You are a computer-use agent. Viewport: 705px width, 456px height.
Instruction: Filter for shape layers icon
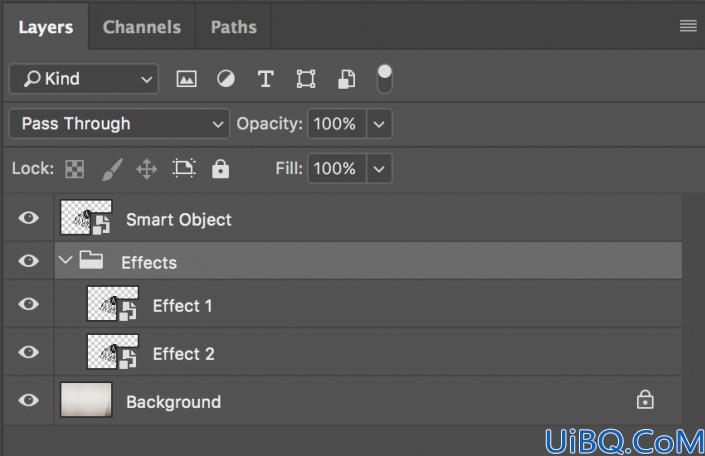pyautogui.click(x=306, y=79)
